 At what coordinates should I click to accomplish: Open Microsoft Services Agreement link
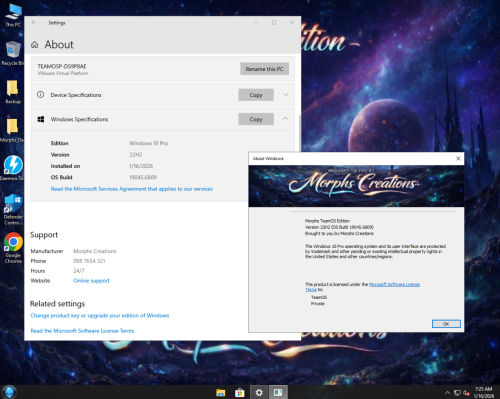[x=132, y=189]
